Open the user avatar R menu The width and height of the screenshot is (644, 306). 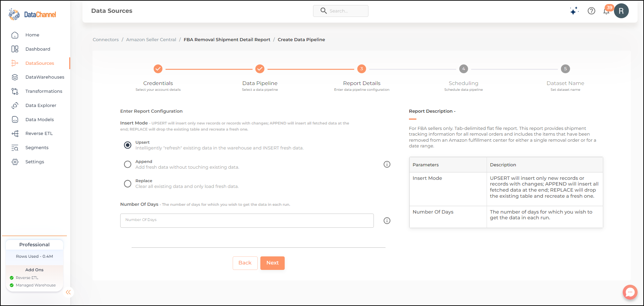[x=621, y=11]
